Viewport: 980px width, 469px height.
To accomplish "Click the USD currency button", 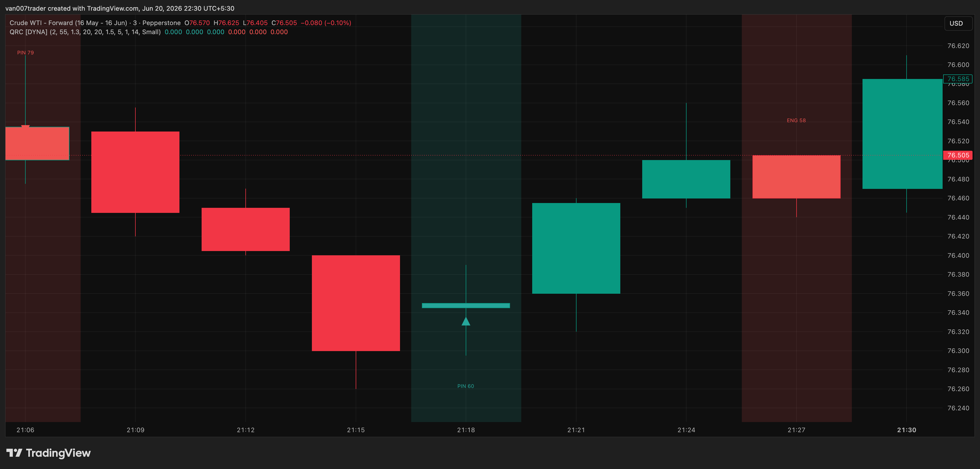I will coord(958,23).
